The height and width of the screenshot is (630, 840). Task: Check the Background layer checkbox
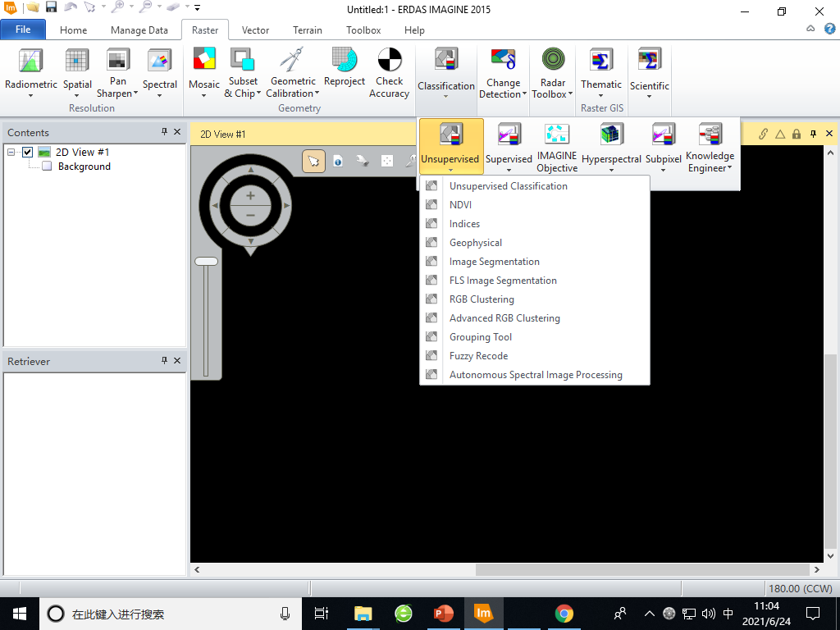click(x=46, y=167)
